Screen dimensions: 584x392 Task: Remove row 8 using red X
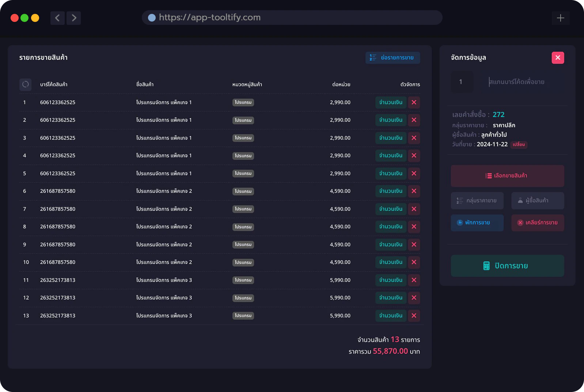[x=414, y=227]
